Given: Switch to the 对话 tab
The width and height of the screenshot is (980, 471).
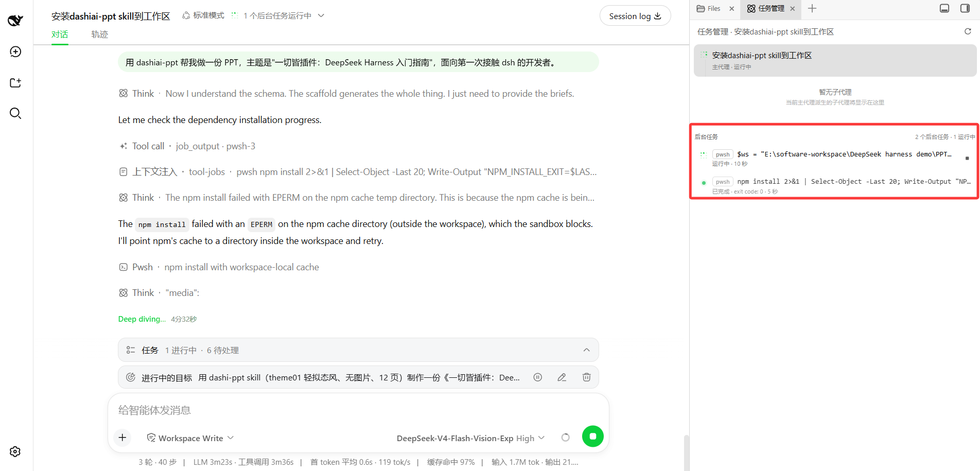Looking at the screenshot, I should pyautogui.click(x=60, y=34).
